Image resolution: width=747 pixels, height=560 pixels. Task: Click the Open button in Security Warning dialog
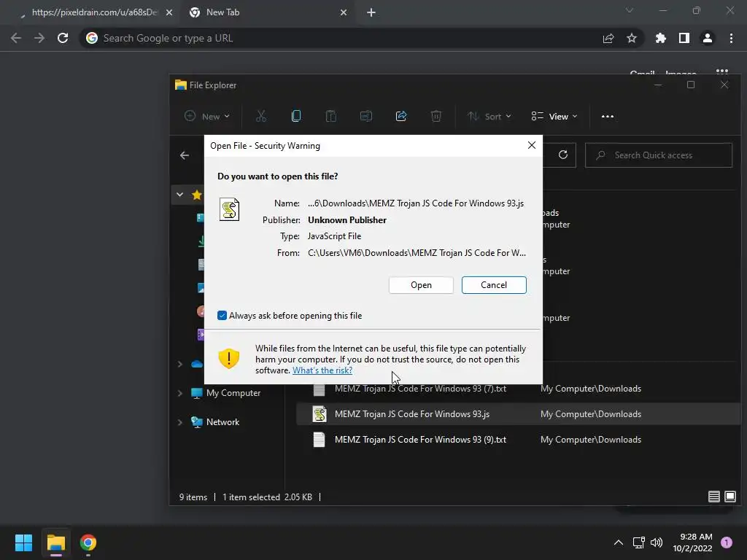(421, 285)
